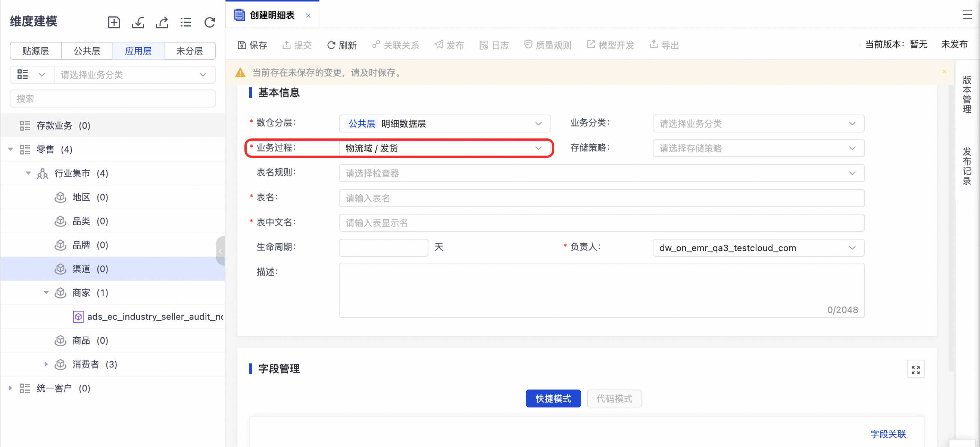Open the form 业务分类 dropdown

pyautogui.click(x=758, y=123)
